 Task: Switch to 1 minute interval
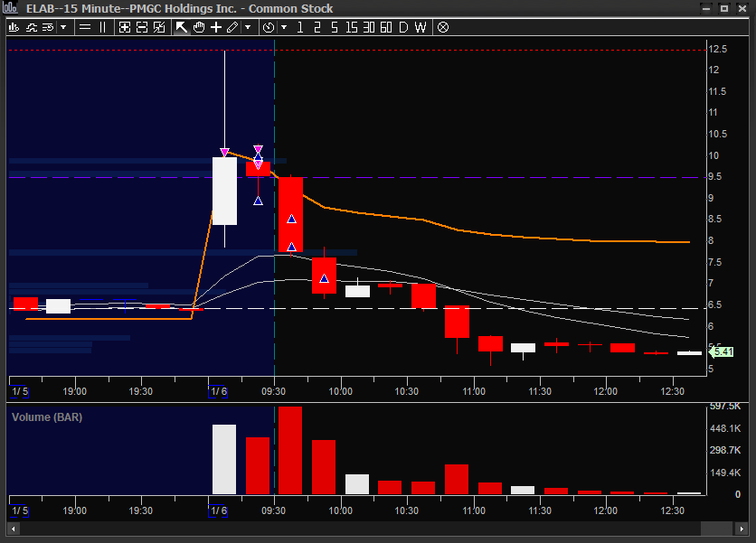coord(300,27)
